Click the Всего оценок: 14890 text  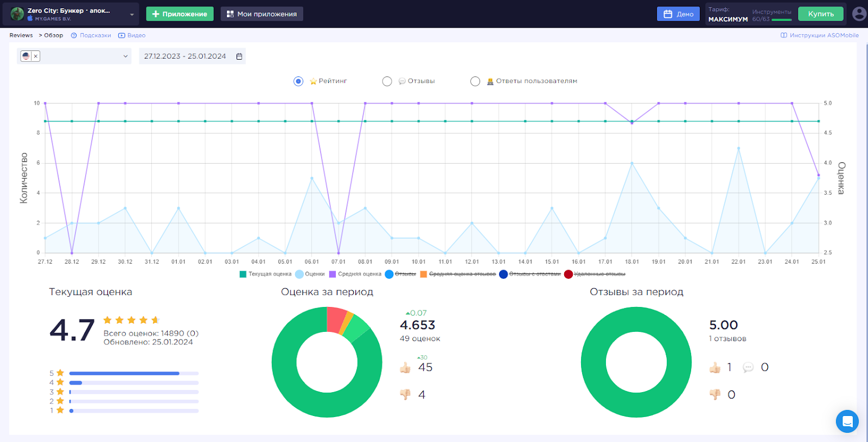coord(151,334)
